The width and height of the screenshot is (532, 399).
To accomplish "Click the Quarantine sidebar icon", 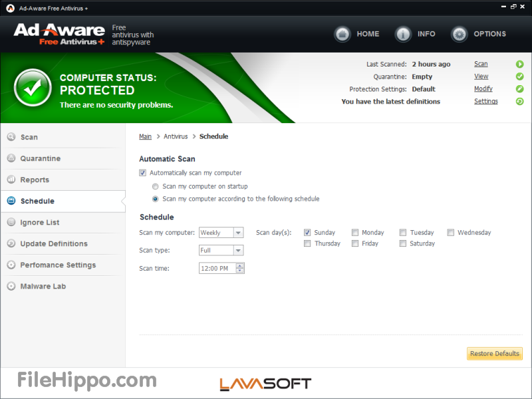I will point(11,158).
